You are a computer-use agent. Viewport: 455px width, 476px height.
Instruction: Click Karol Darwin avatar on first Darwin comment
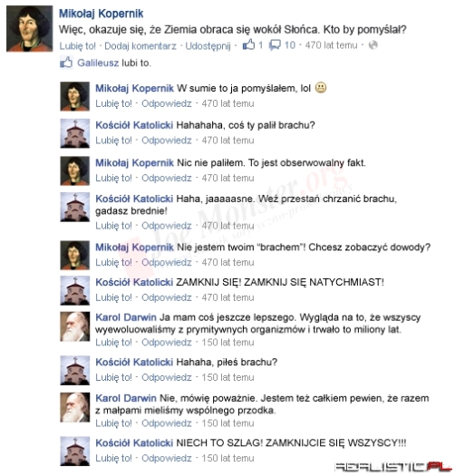pos(75,326)
